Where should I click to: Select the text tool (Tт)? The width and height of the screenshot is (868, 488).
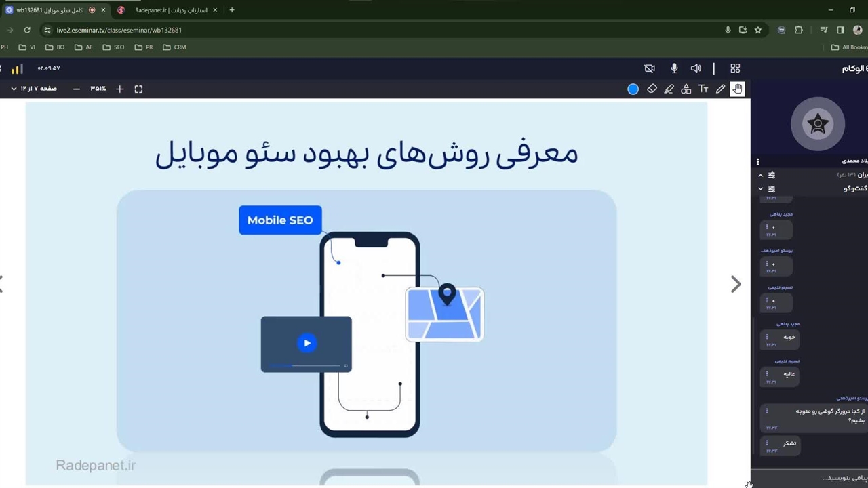coord(703,89)
